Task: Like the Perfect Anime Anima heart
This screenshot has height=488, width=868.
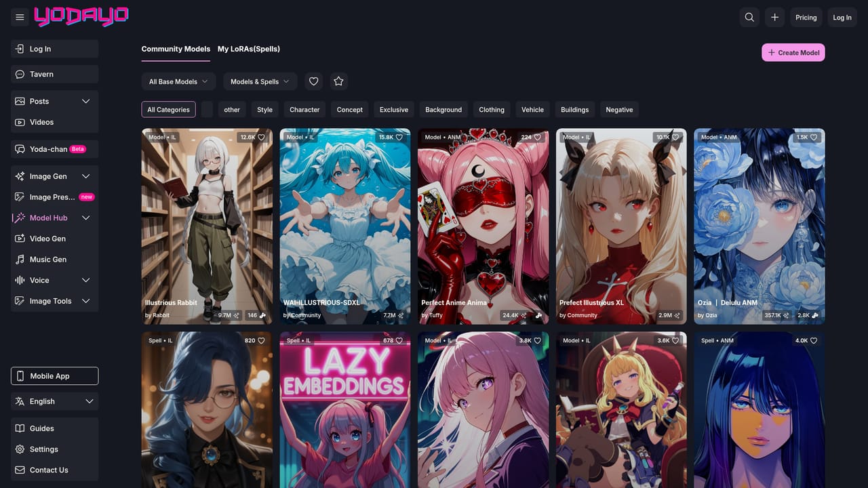Action: (x=538, y=137)
